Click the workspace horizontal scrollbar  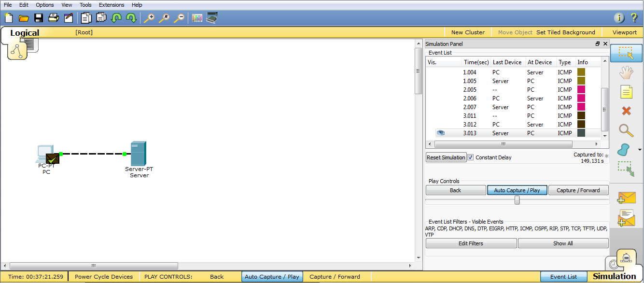tap(94, 266)
